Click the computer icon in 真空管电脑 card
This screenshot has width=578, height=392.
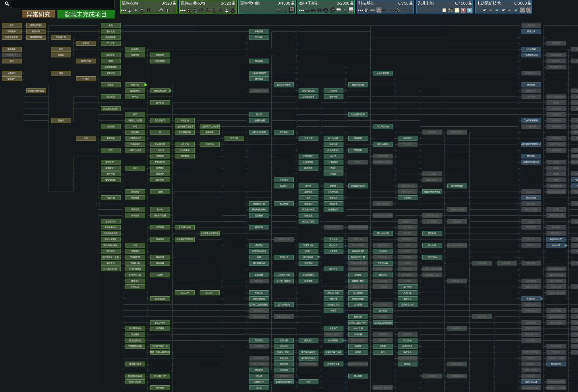point(292,10)
